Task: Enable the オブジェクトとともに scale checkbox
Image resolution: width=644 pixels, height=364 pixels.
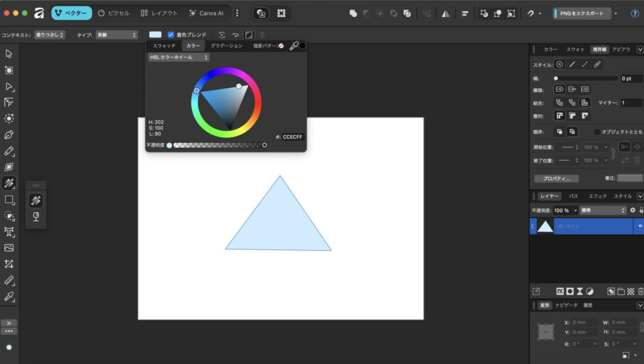Action: tap(597, 132)
